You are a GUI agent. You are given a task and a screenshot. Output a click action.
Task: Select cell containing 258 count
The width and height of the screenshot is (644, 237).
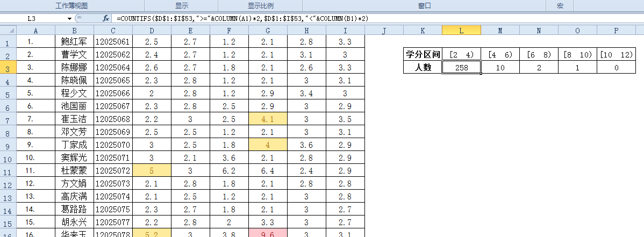click(461, 68)
